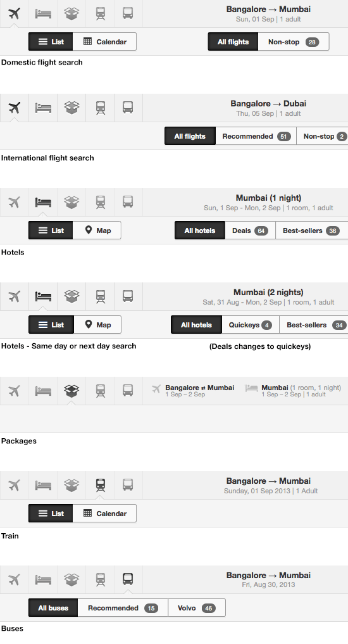Open the bus icon in the Mumbai (2 nights) bar
This screenshot has width=348, height=644.
pyautogui.click(x=128, y=296)
